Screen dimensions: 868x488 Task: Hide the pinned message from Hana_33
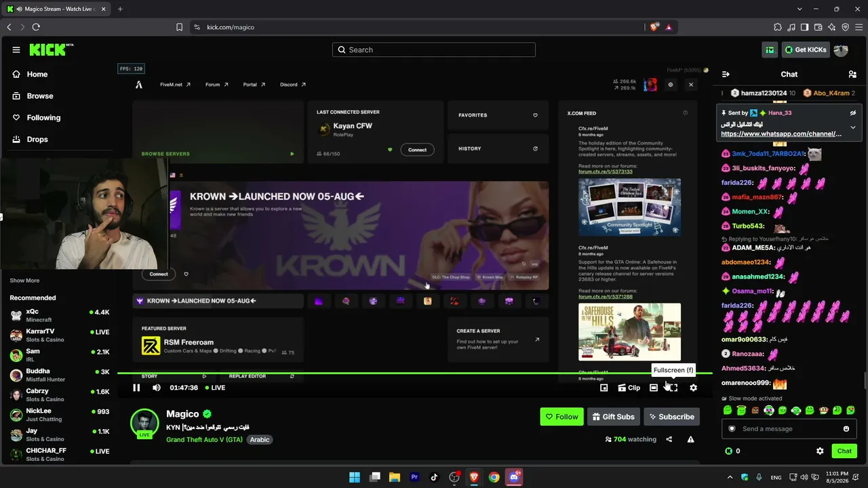point(853,113)
